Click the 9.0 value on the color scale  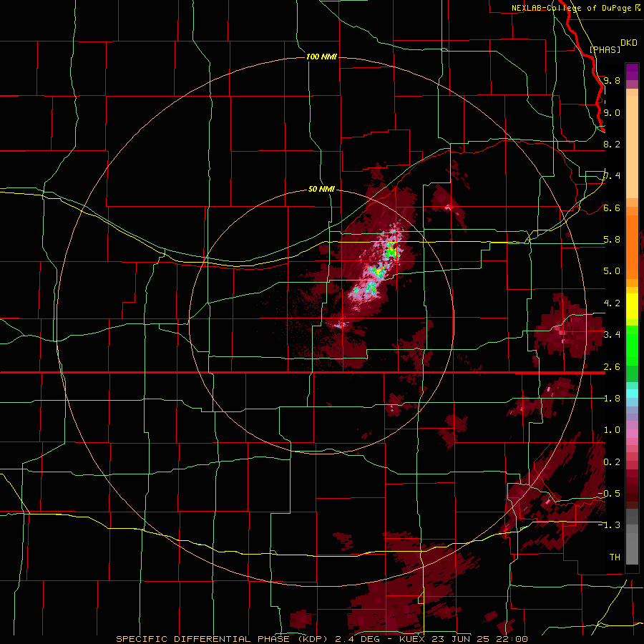[x=612, y=112]
